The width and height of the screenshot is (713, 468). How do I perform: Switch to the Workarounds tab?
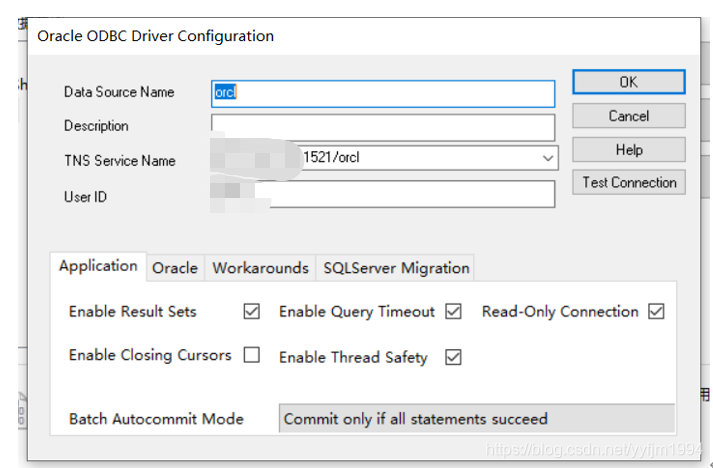pos(261,268)
